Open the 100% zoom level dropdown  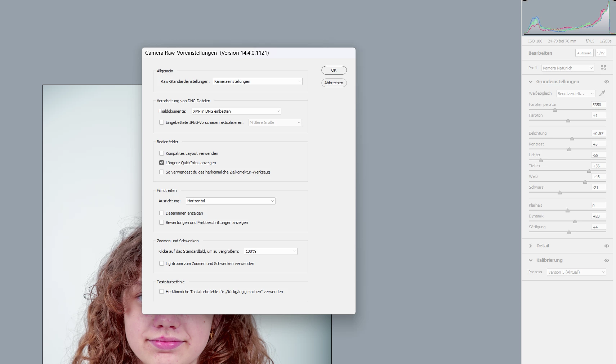click(271, 251)
